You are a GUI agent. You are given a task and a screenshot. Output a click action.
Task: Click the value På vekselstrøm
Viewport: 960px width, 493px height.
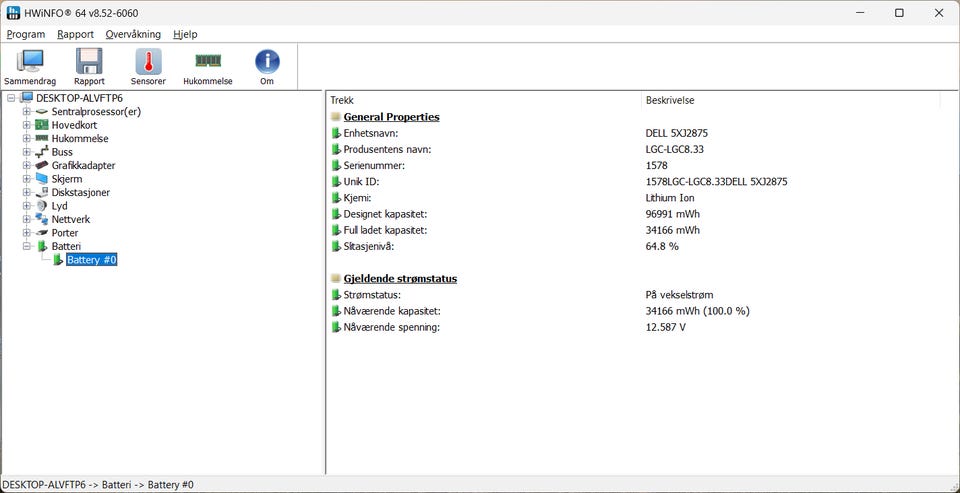(680, 295)
